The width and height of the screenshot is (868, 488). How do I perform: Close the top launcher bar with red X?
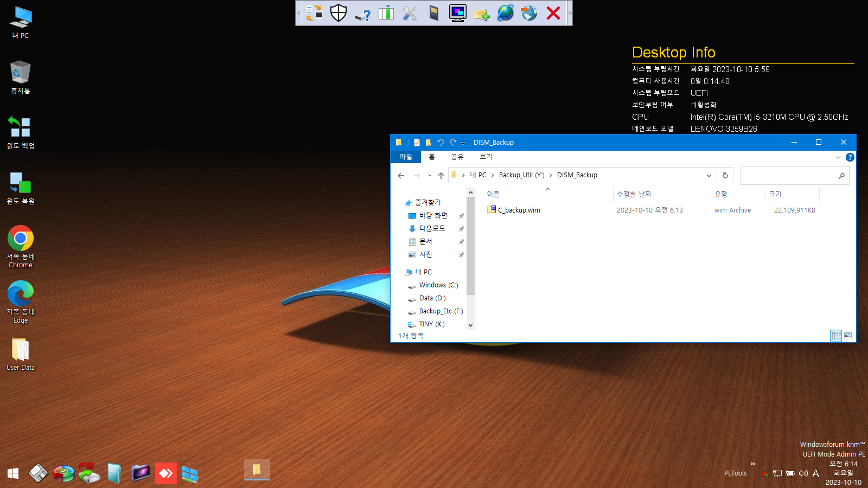553,12
